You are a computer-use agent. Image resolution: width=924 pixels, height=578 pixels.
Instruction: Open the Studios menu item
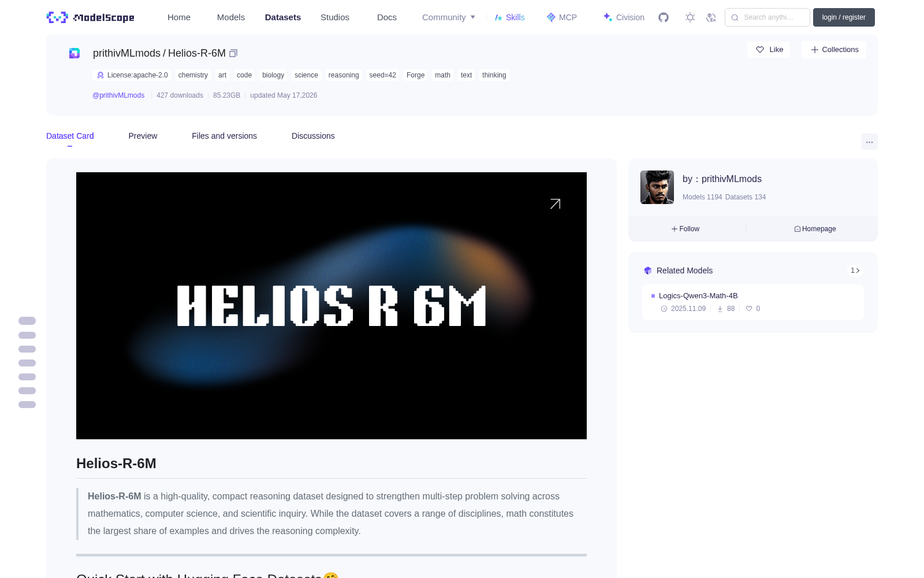[335, 17]
